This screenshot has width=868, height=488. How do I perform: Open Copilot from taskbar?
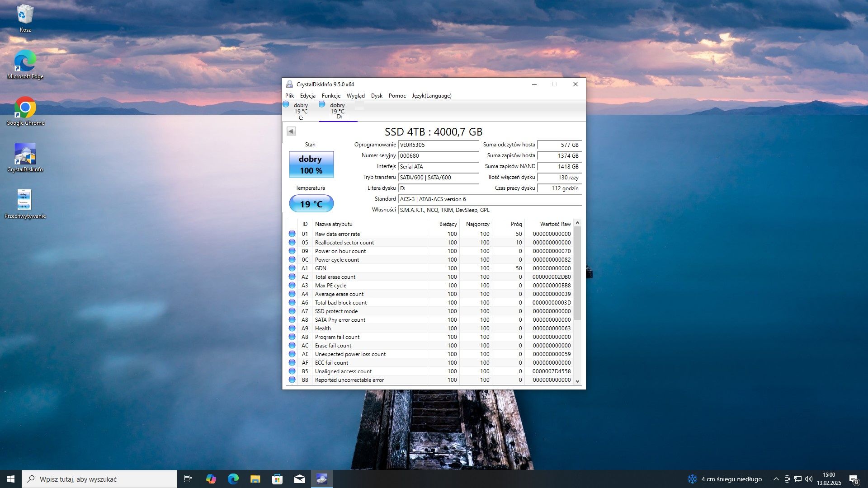pos(211,479)
